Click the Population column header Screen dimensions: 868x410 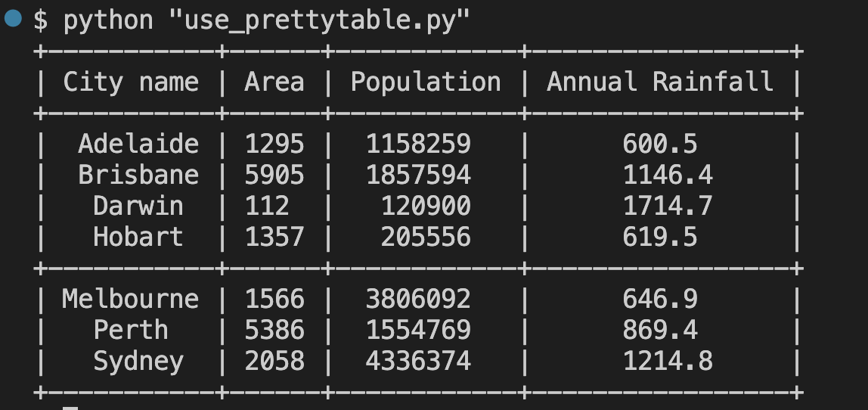[426, 82]
